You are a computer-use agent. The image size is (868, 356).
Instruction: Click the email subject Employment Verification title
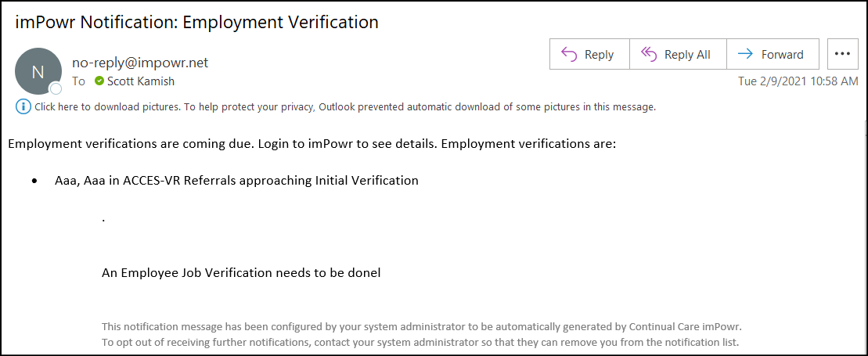click(197, 22)
